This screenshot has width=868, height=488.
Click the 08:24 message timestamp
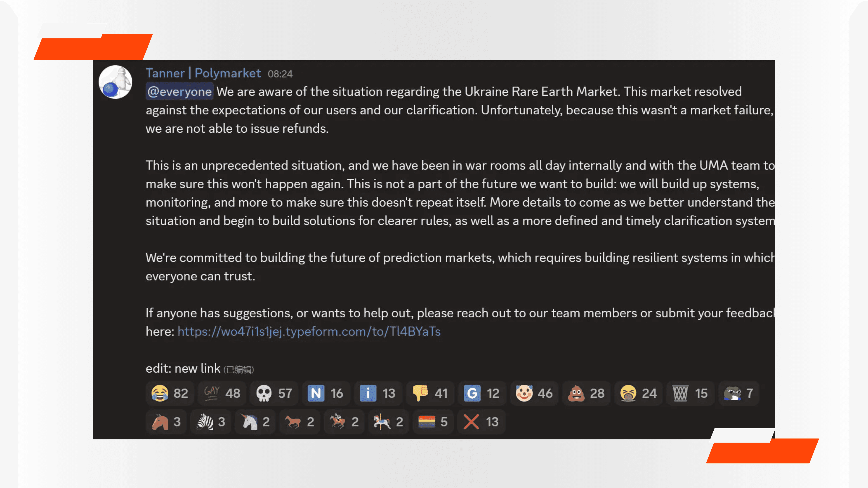(x=280, y=74)
